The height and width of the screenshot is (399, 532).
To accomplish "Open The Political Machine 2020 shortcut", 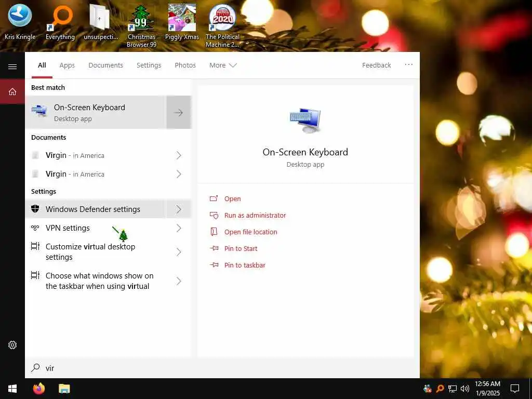I will click(x=222, y=25).
